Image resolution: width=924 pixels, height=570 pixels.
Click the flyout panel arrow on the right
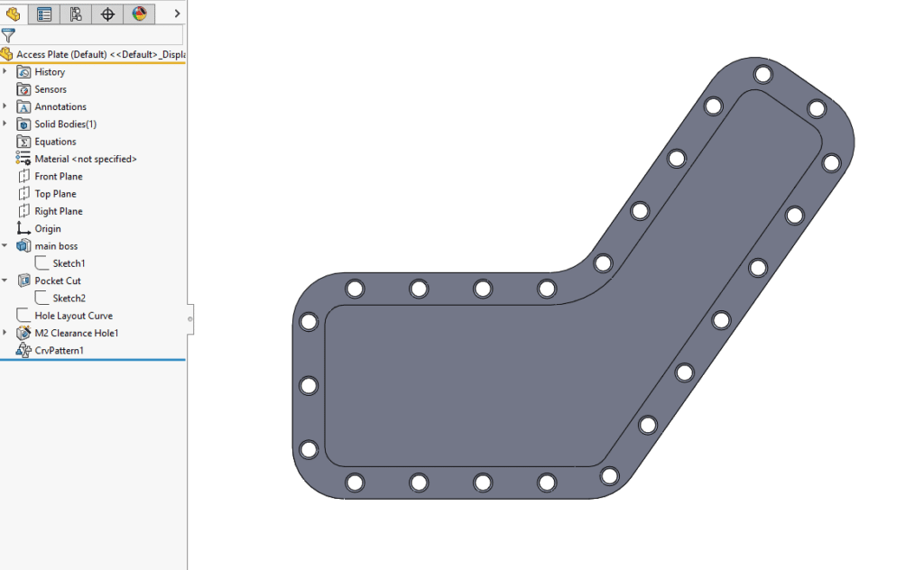pyautogui.click(x=175, y=14)
